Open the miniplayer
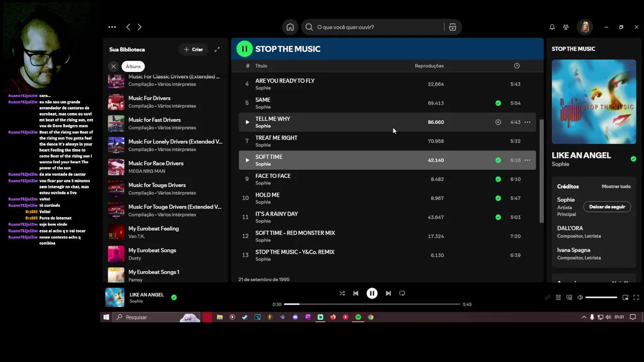The width and height of the screenshot is (644, 362). point(625,298)
